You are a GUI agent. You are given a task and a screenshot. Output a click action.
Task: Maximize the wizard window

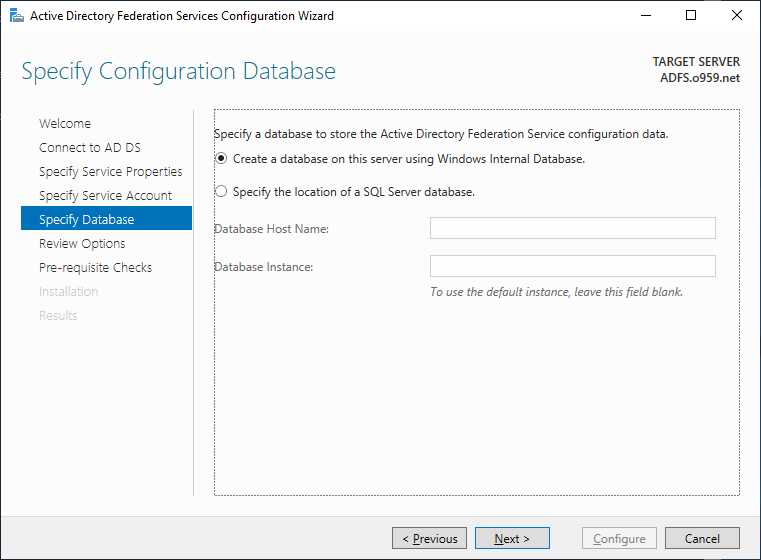pos(691,16)
